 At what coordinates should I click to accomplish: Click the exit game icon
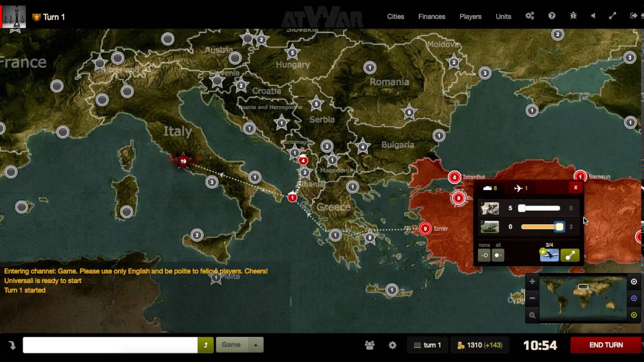tap(633, 16)
